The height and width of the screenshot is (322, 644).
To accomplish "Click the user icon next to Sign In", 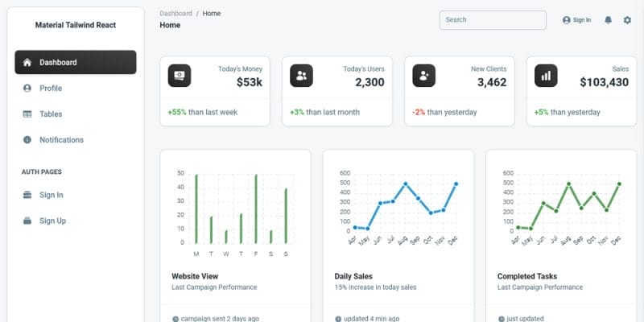I will [x=567, y=20].
